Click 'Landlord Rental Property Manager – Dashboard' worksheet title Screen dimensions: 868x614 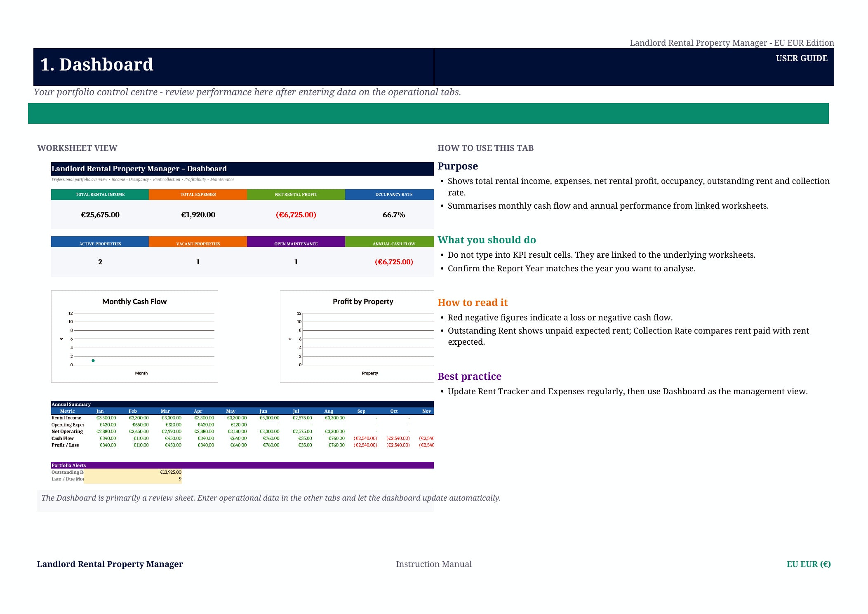pyautogui.click(x=139, y=169)
